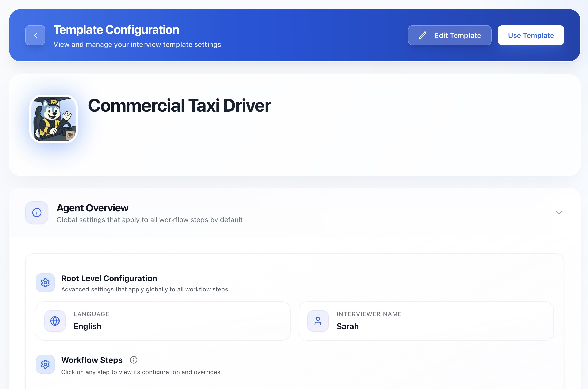The height and width of the screenshot is (389, 588).
Task: Click the Agent Overview heading
Action: click(93, 208)
